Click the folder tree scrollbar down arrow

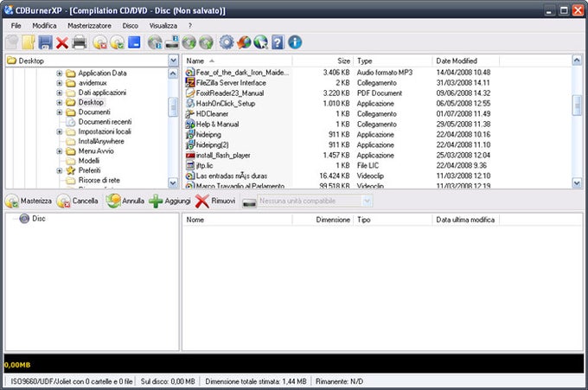(173, 183)
